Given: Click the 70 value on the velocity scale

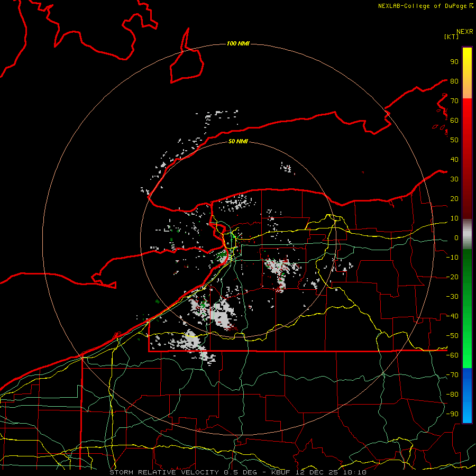Looking at the screenshot, I should pyautogui.click(x=454, y=101).
